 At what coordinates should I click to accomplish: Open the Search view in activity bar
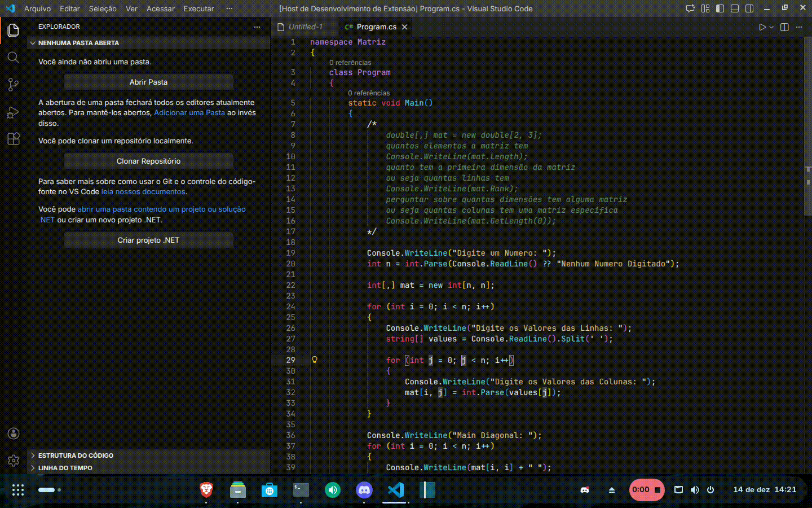(14, 57)
